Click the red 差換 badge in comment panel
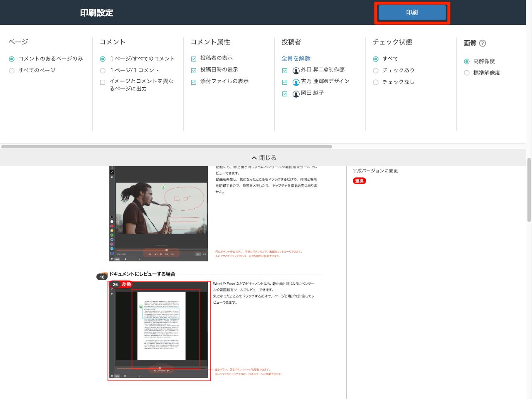Image resolution: width=532 pixels, height=399 pixels. tap(359, 181)
